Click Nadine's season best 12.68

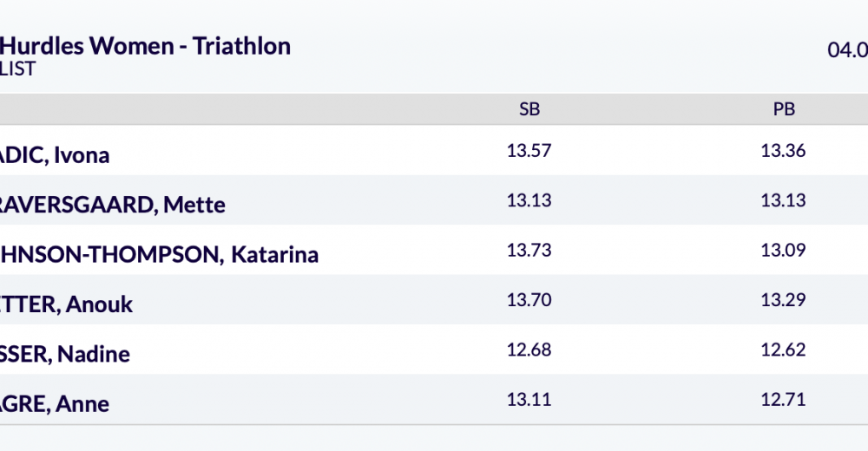[x=529, y=350]
